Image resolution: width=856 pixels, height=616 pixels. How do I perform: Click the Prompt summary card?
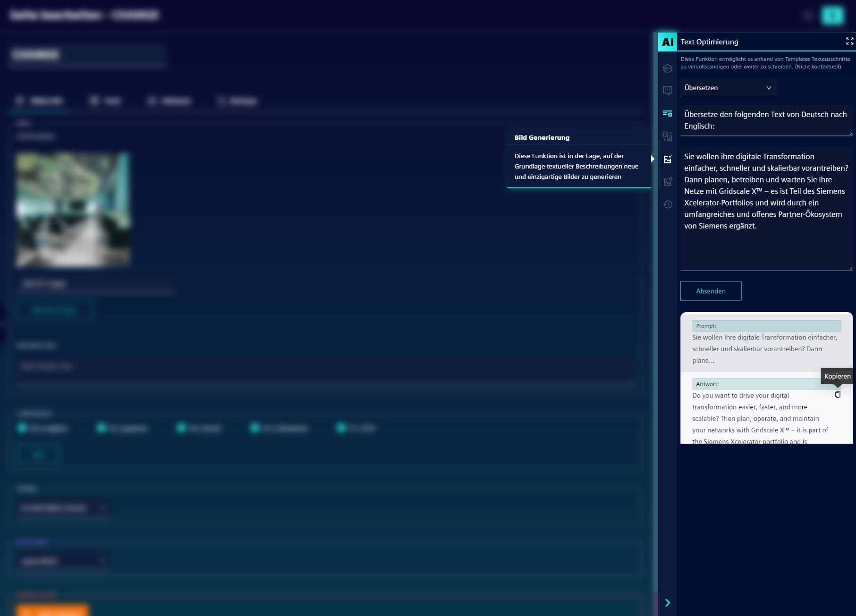click(x=766, y=343)
